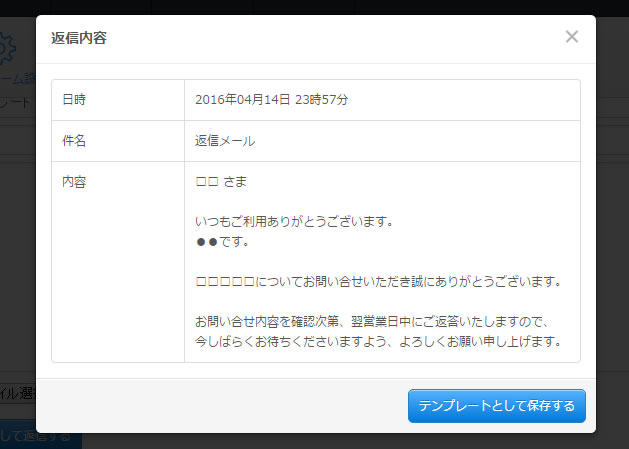Select the 内容 row label
629x449 pixels.
74,182
